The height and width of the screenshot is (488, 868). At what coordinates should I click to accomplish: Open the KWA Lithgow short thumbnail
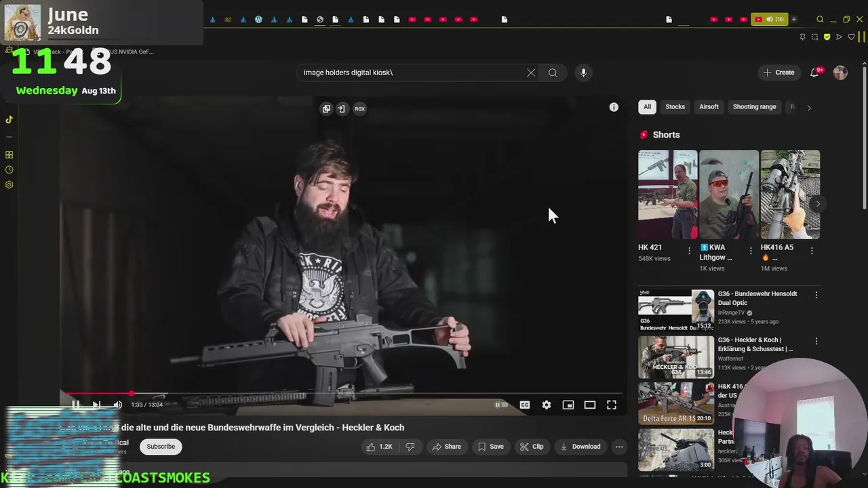(728, 195)
